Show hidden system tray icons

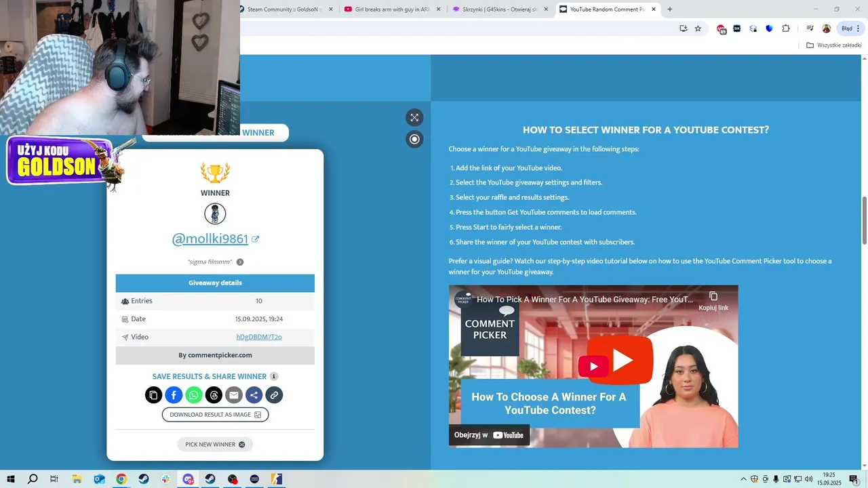point(743,479)
